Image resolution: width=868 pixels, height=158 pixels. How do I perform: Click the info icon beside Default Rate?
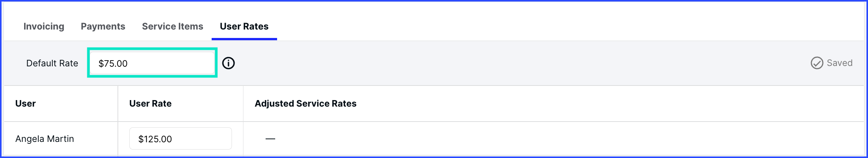click(x=228, y=63)
